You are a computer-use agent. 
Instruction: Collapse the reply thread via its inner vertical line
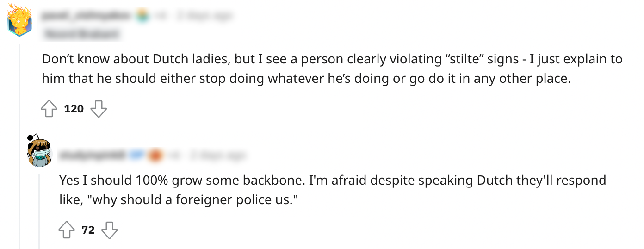click(x=39, y=208)
